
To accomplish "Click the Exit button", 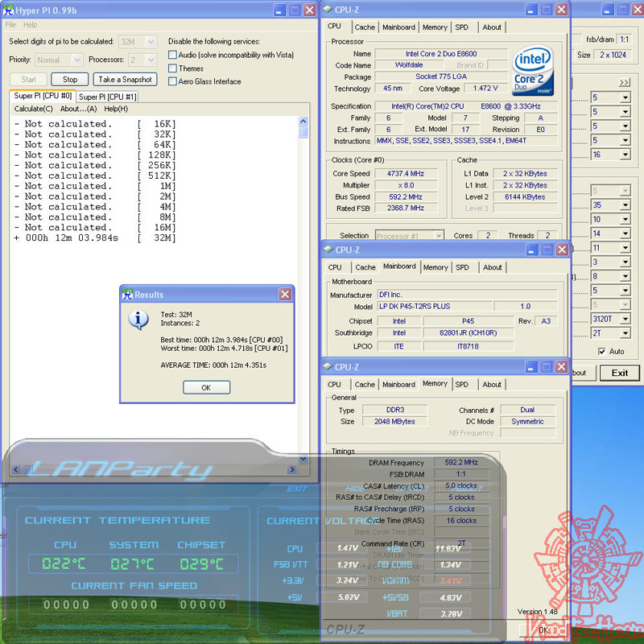I will click(x=619, y=373).
